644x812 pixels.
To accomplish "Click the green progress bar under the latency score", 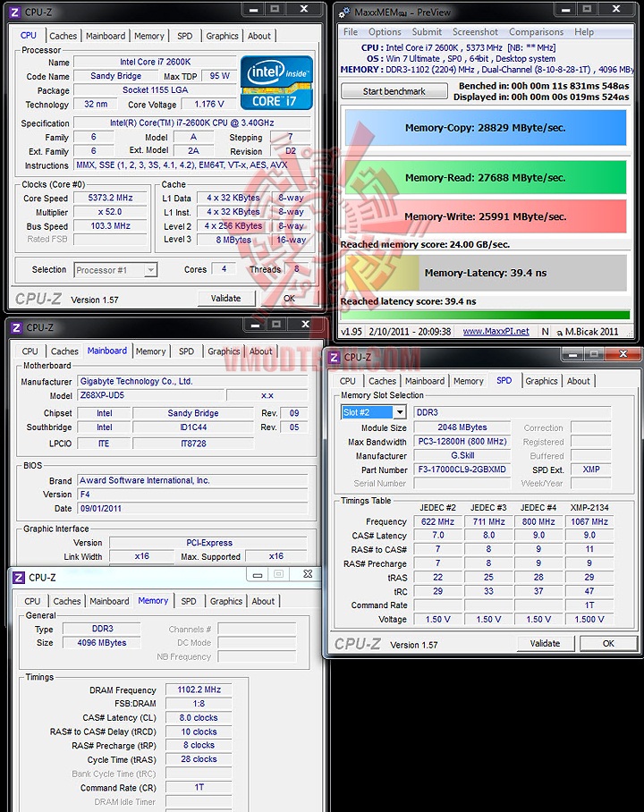I will pyautogui.click(x=485, y=315).
